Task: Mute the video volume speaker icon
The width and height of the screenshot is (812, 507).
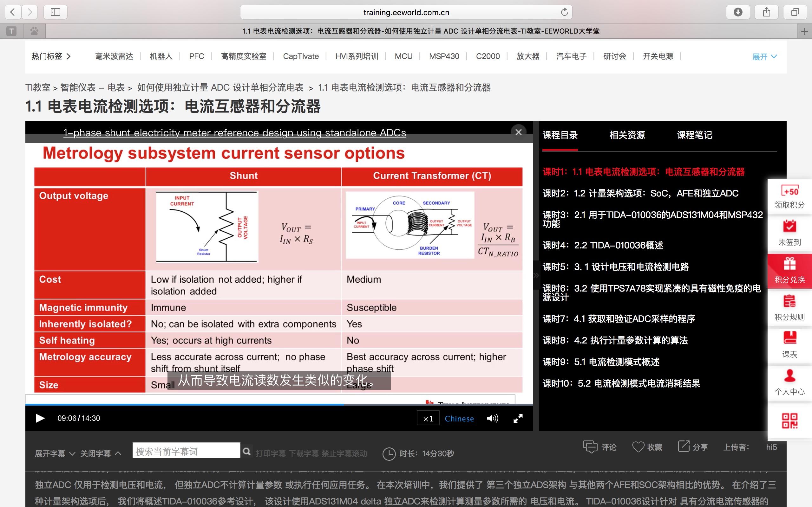Action: tap(492, 418)
